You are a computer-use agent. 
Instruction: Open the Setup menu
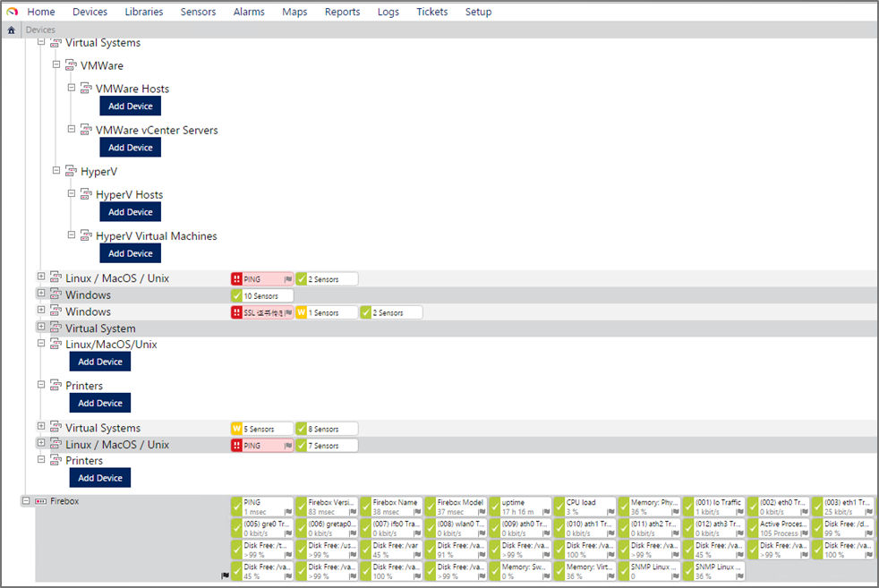tap(478, 12)
